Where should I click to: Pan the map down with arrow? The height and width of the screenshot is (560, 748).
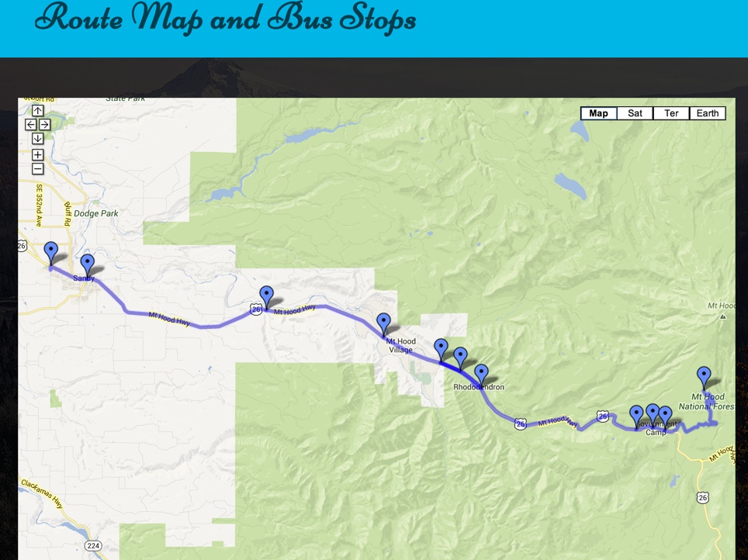pyautogui.click(x=38, y=138)
